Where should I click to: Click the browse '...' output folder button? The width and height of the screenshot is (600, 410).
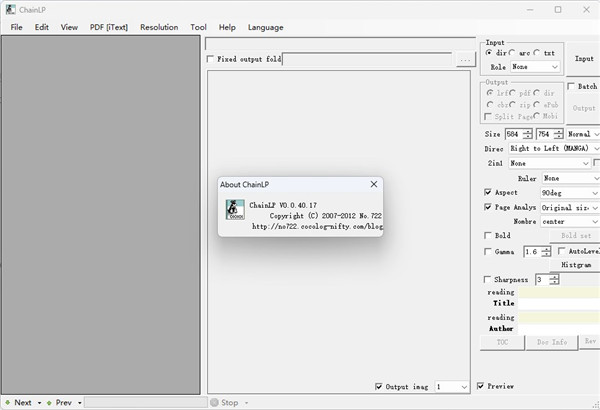465,60
